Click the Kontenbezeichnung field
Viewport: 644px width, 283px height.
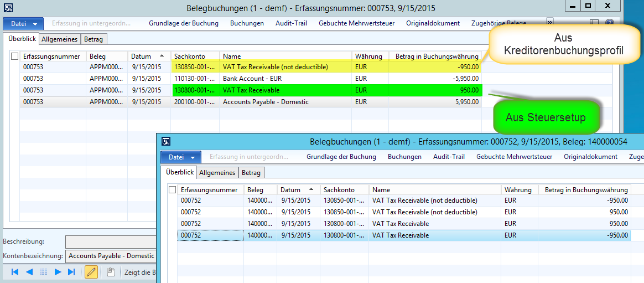[x=111, y=256]
